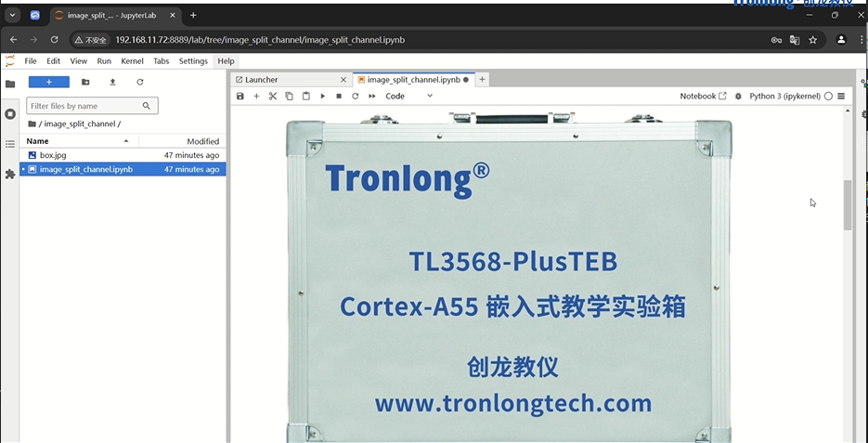Open the Tabs menu

point(162,61)
